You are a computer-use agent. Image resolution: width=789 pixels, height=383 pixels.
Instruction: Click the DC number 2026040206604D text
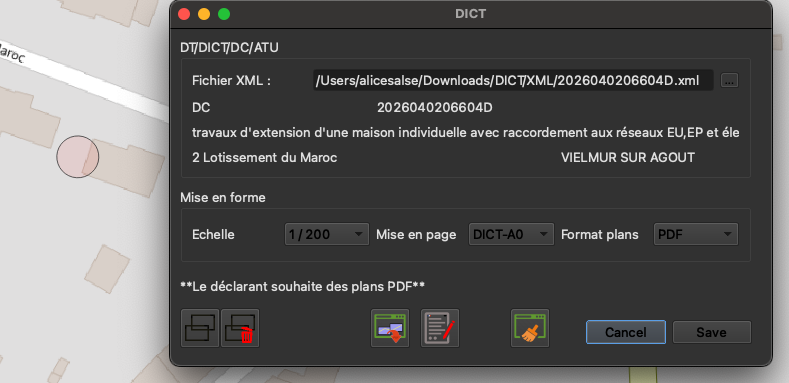pos(435,108)
